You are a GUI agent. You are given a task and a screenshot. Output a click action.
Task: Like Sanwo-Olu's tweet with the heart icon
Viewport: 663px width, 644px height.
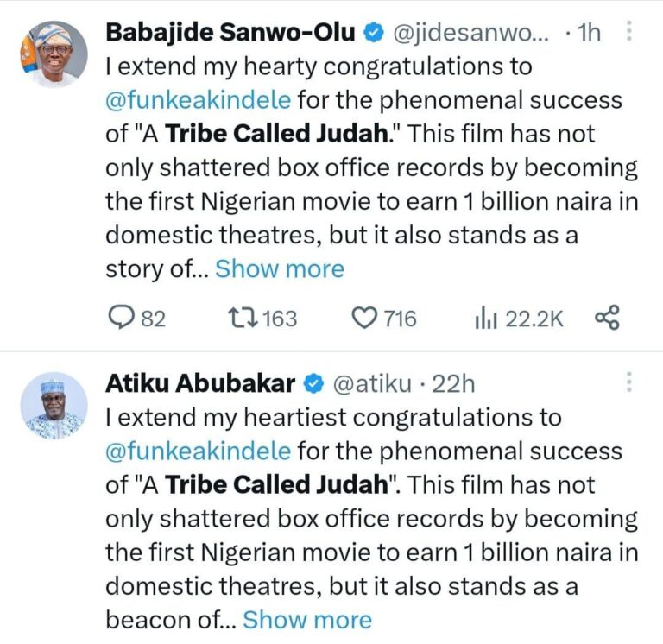[x=364, y=319]
